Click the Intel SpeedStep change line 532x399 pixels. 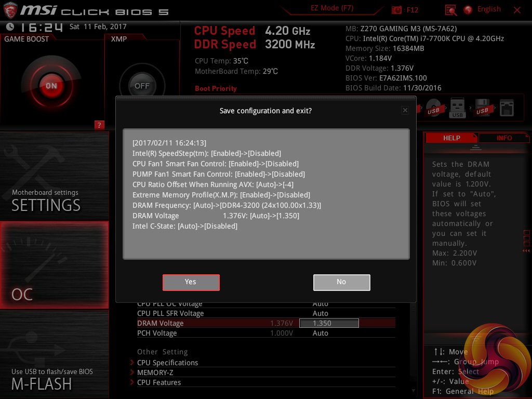click(207, 153)
